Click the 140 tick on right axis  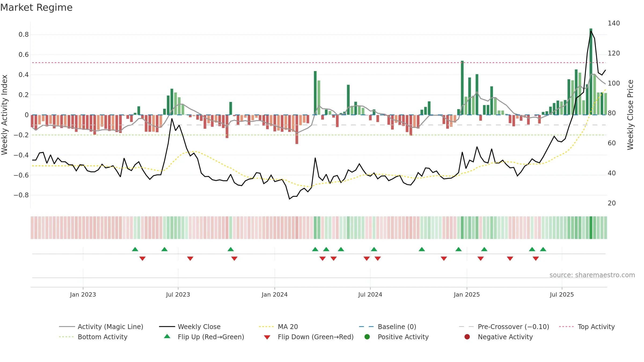click(614, 23)
